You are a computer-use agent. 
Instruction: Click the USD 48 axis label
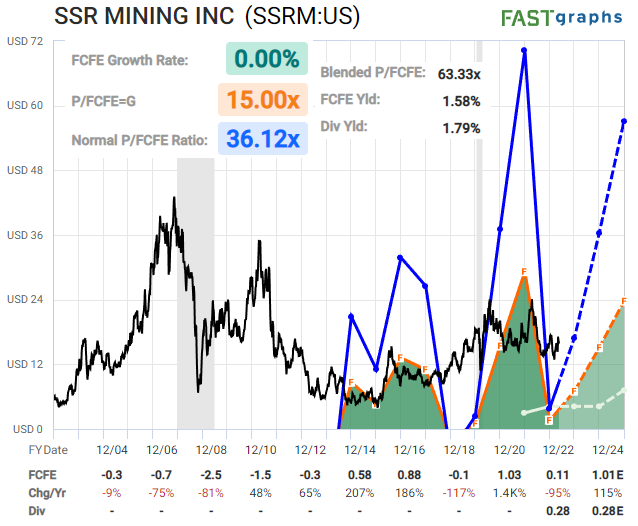click(25, 170)
